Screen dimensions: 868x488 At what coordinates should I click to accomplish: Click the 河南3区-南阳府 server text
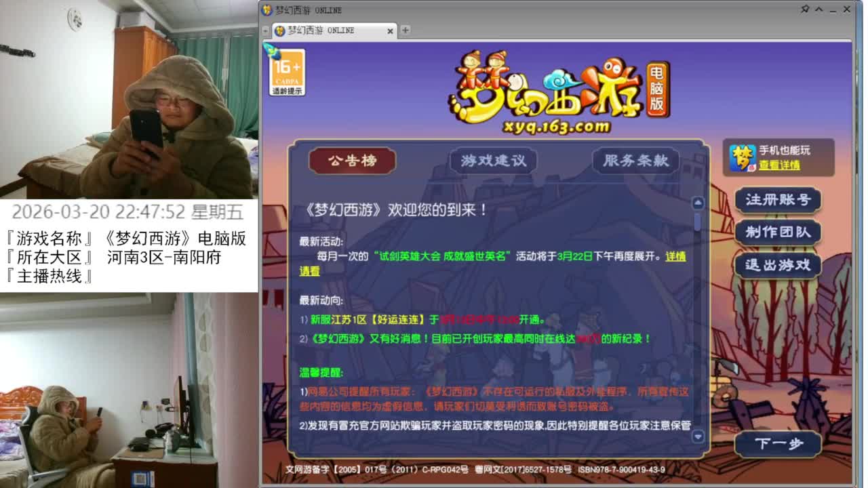pos(164,258)
